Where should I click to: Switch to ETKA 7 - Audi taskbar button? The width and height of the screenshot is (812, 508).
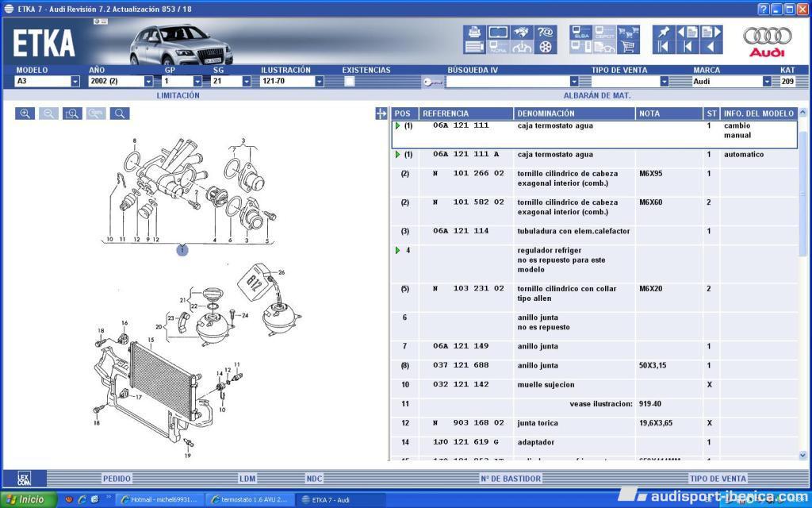339,500
